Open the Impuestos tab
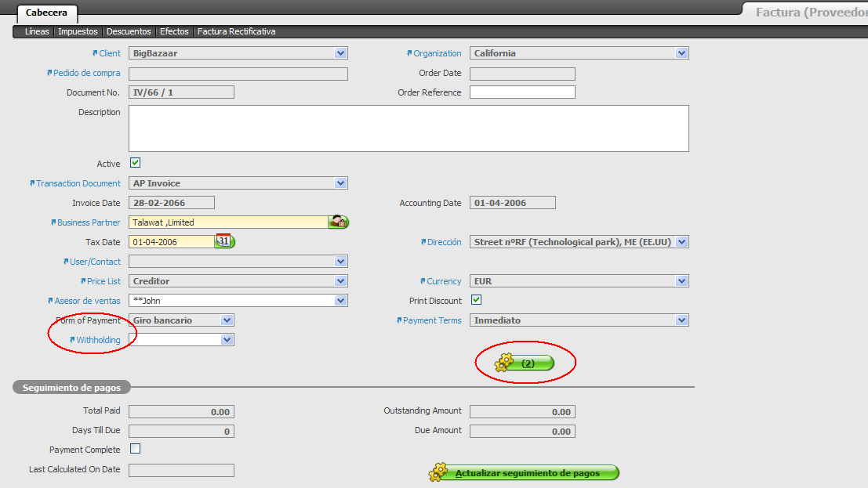This screenshot has width=868, height=488. [78, 31]
